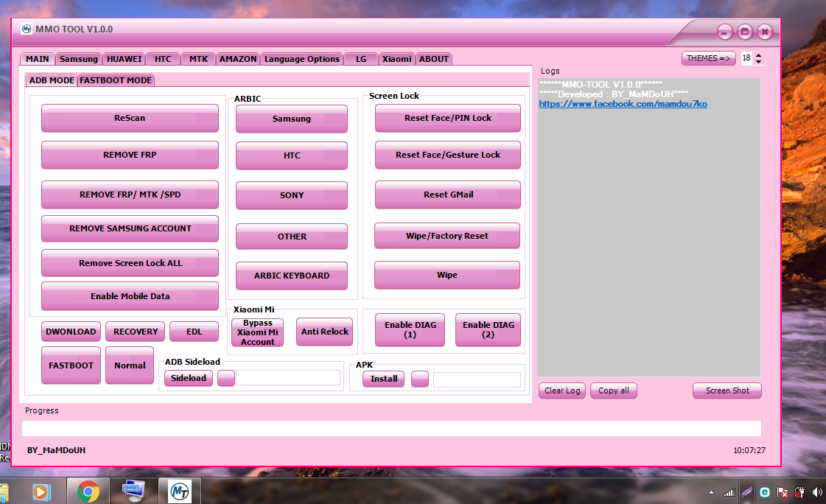The width and height of the screenshot is (826, 504).
Task: Click the Action Center flag icon
Action: point(783,492)
